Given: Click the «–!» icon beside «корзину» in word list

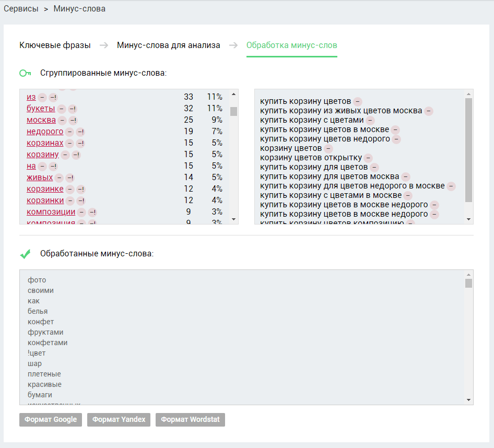Looking at the screenshot, I should (x=76, y=155).
